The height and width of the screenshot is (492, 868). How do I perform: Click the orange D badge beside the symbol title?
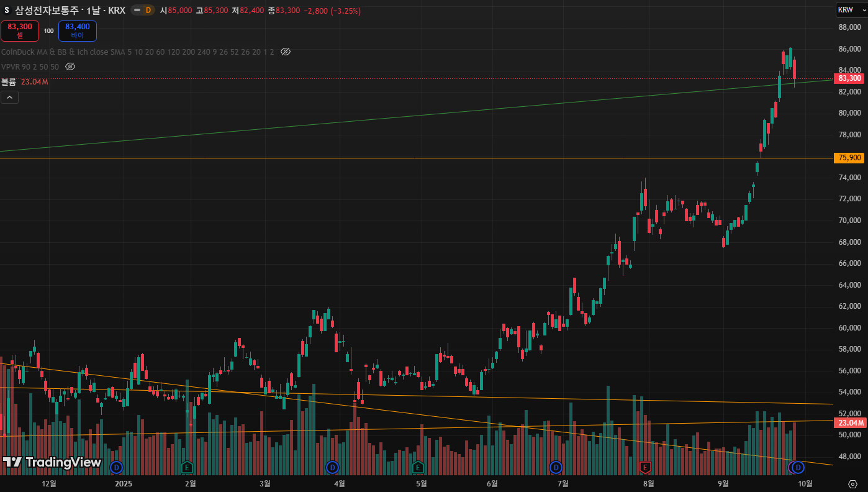click(x=148, y=11)
